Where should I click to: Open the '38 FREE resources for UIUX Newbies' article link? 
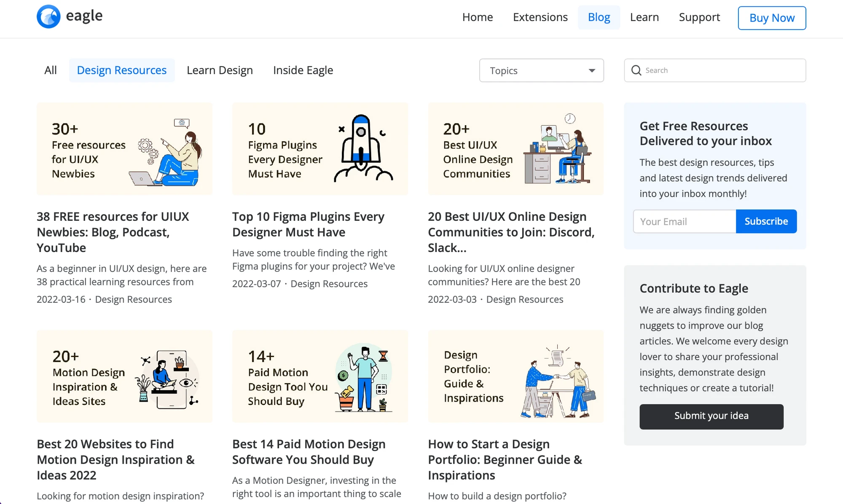(x=113, y=232)
